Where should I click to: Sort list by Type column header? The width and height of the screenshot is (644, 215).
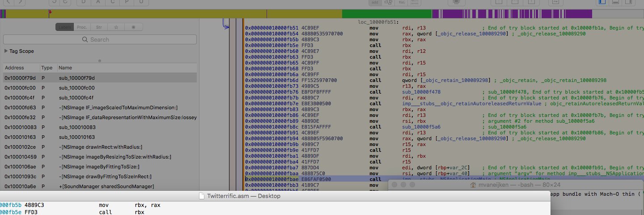coord(48,68)
